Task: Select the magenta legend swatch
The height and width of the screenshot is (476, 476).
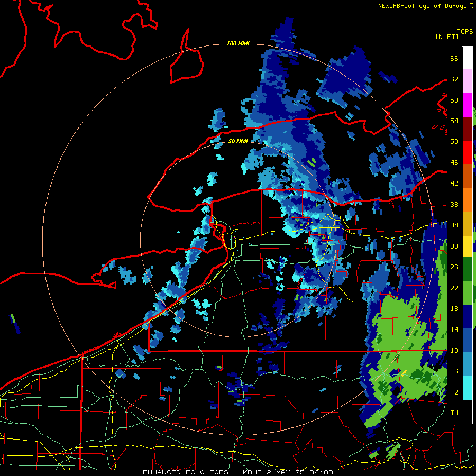Action: click(x=467, y=105)
